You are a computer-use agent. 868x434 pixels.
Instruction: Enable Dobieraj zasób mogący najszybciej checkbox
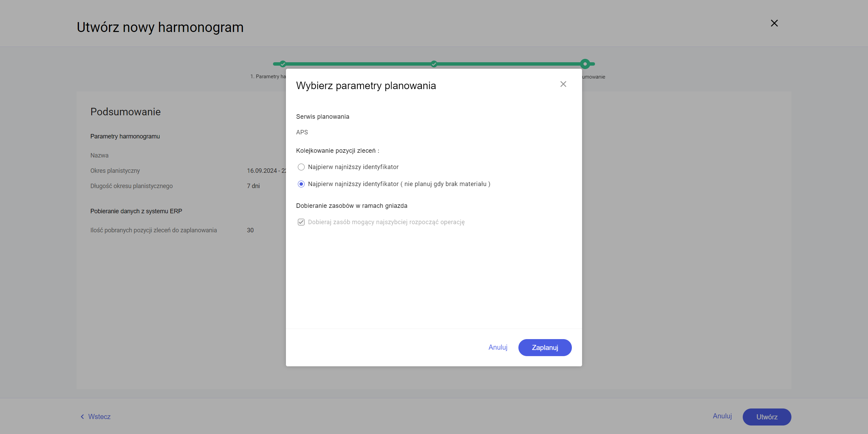point(301,222)
